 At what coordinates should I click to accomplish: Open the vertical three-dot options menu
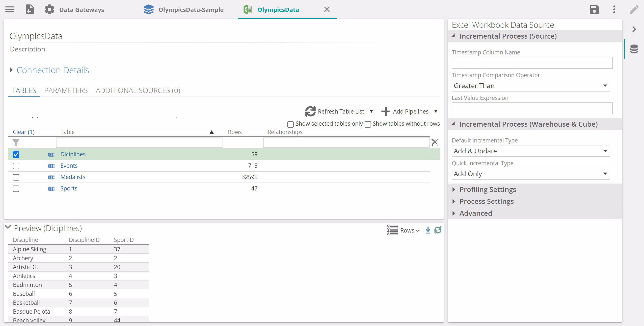614,9
